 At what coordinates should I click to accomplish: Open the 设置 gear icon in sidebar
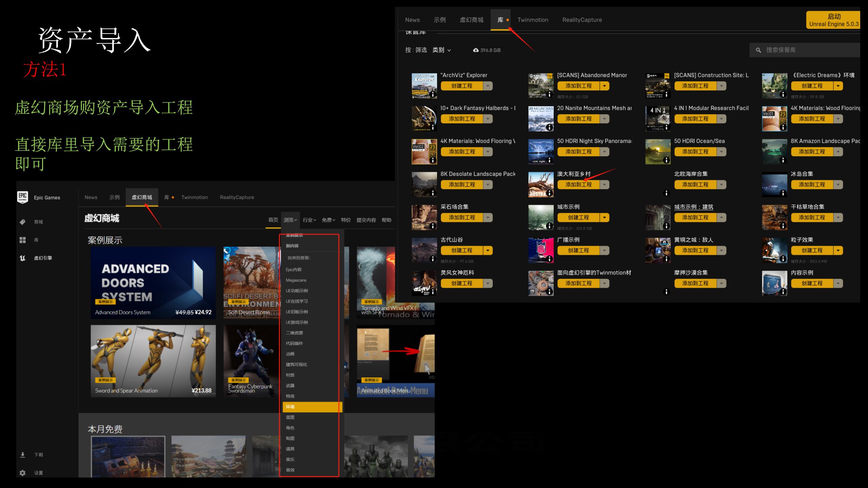[23, 473]
